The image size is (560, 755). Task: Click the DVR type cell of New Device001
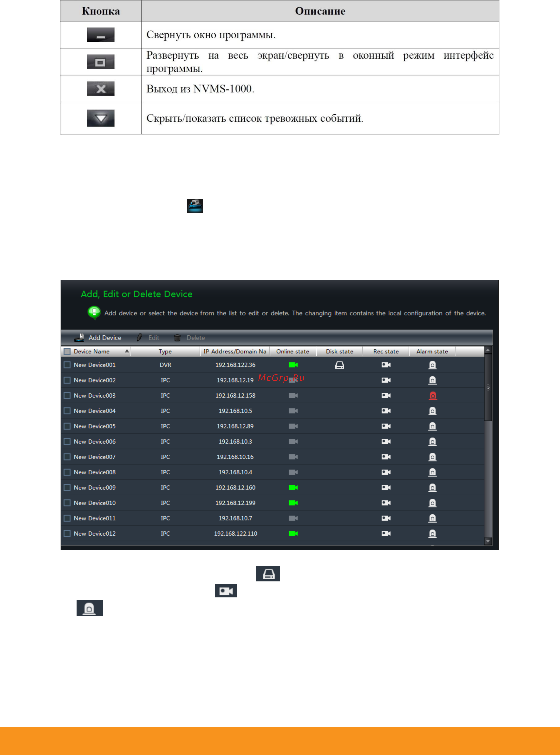click(x=165, y=365)
